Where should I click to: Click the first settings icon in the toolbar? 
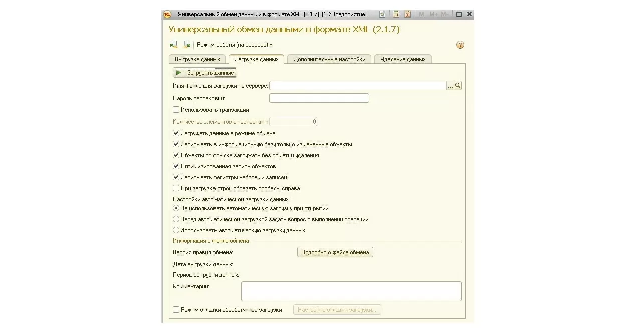174,45
